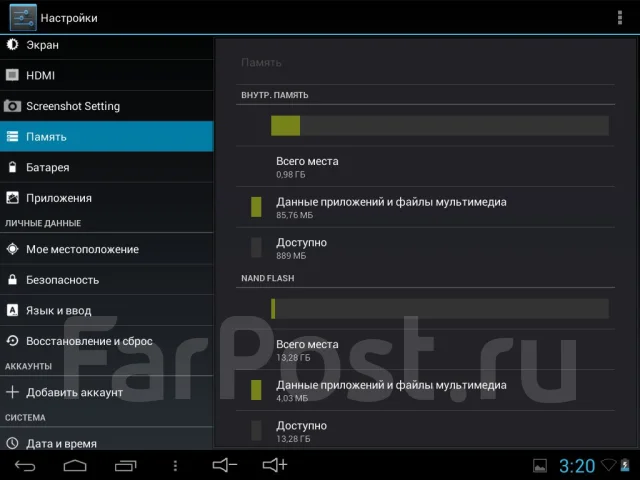Tap the Back navigation button
The width and height of the screenshot is (640, 480).
25,465
